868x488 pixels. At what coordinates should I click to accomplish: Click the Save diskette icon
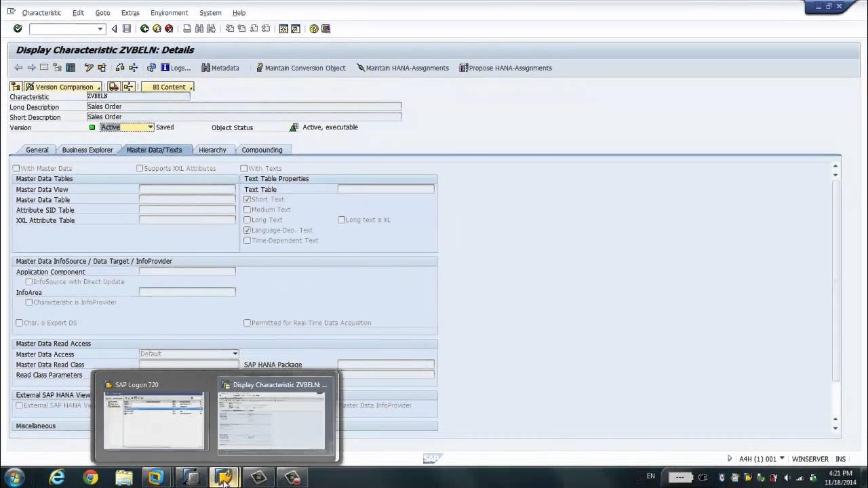(126, 28)
